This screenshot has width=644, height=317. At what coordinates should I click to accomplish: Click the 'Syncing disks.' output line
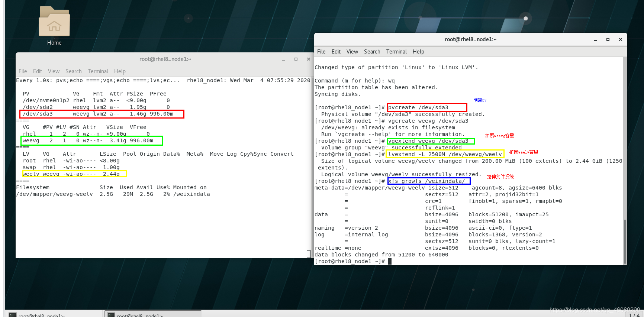(x=338, y=94)
